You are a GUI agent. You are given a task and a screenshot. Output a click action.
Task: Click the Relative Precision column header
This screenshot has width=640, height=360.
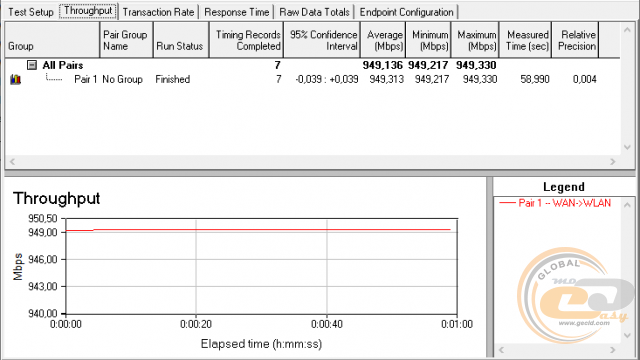click(x=576, y=40)
